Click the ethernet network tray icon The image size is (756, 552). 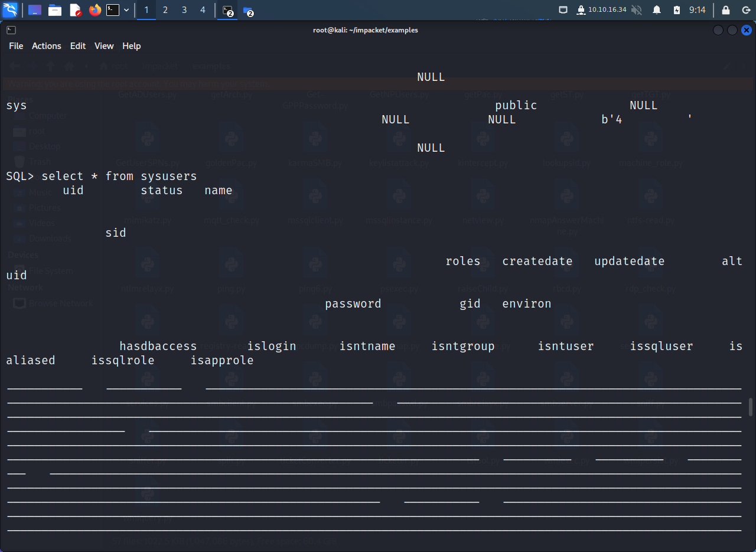point(563,10)
